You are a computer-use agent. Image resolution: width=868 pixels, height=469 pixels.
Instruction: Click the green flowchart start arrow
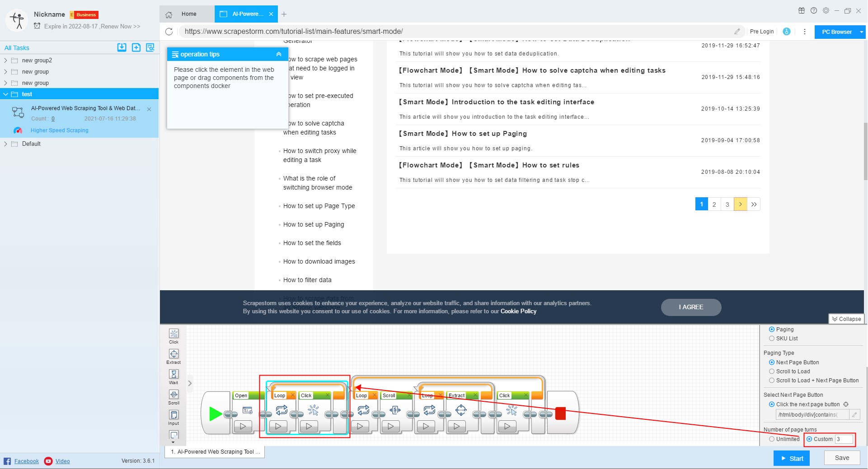[x=216, y=413]
